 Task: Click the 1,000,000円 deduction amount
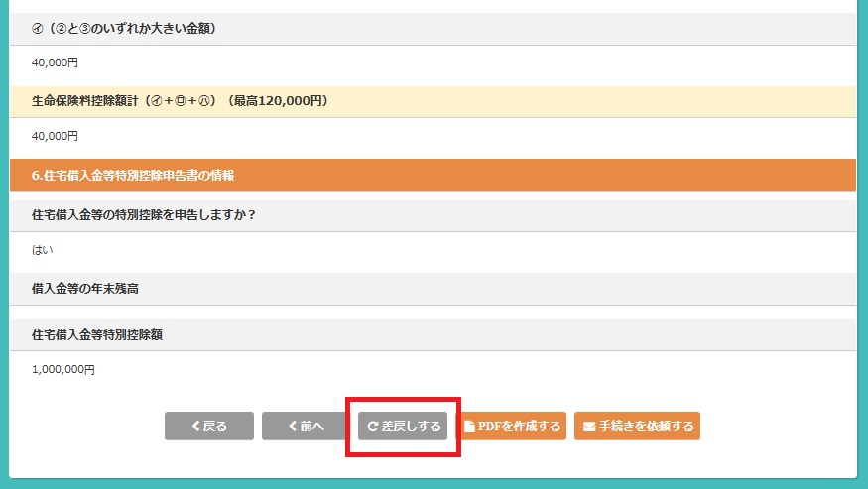pos(63,370)
